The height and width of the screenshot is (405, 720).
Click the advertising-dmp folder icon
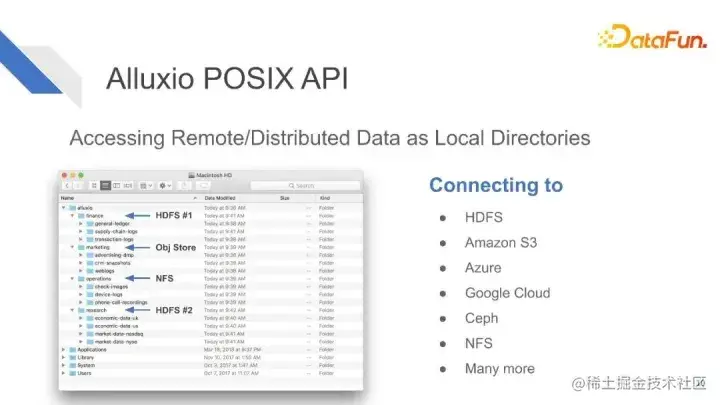click(90, 255)
